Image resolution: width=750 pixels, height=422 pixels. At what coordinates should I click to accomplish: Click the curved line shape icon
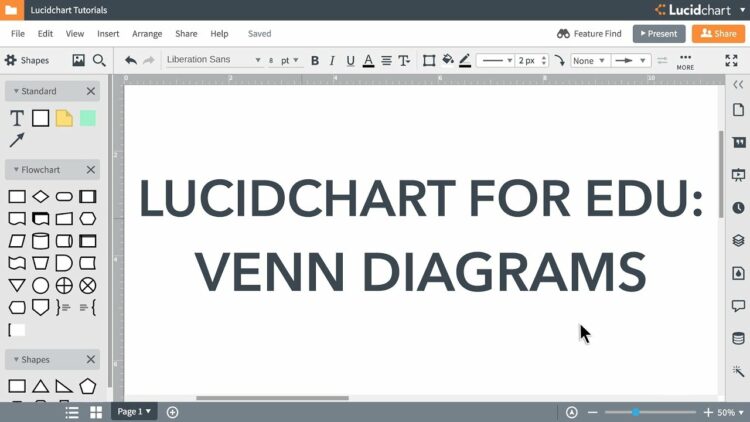559,60
